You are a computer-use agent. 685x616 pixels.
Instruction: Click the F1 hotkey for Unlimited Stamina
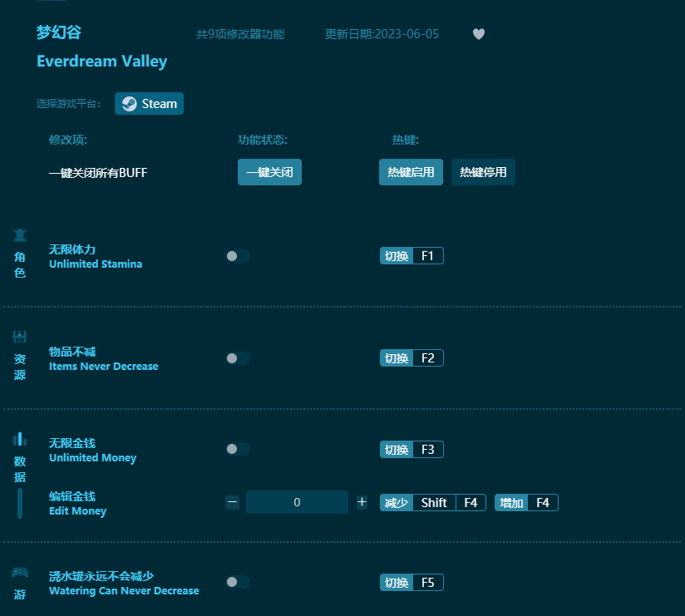[x=411, y=256]
